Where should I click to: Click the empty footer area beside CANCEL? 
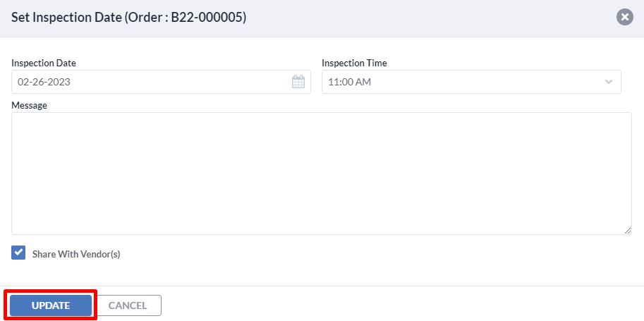point(403,305)
